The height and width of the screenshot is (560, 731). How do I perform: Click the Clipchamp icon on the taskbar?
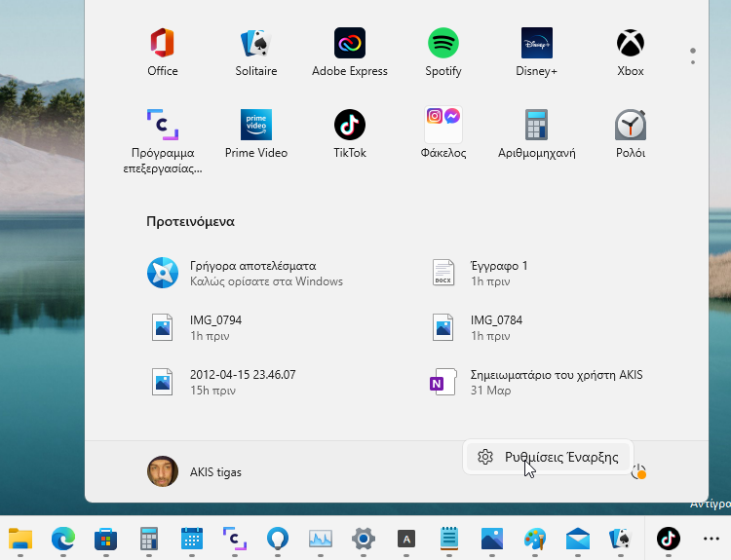[x=235, y=539]
